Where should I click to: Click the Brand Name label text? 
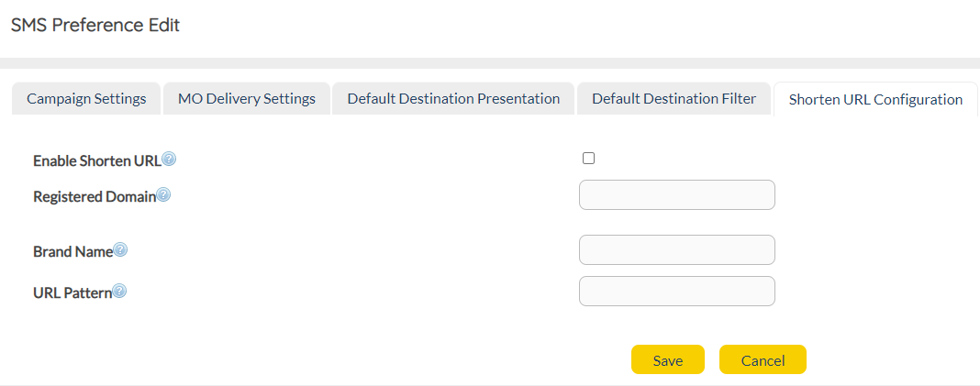coord(72,251)
